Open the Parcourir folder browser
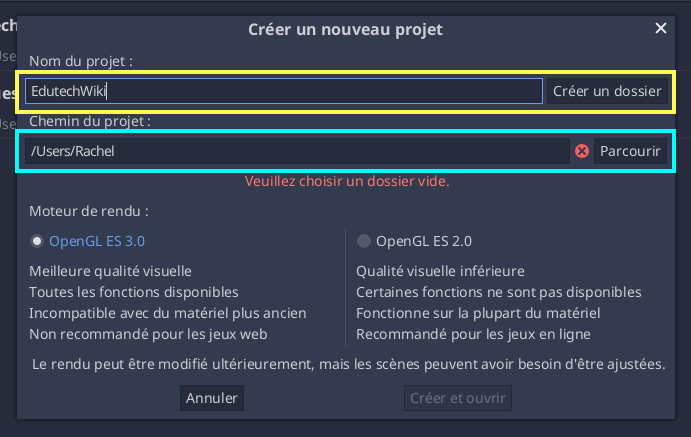Image resolution: width=691 pixels, height=437 pixels. tap(630, 151)
